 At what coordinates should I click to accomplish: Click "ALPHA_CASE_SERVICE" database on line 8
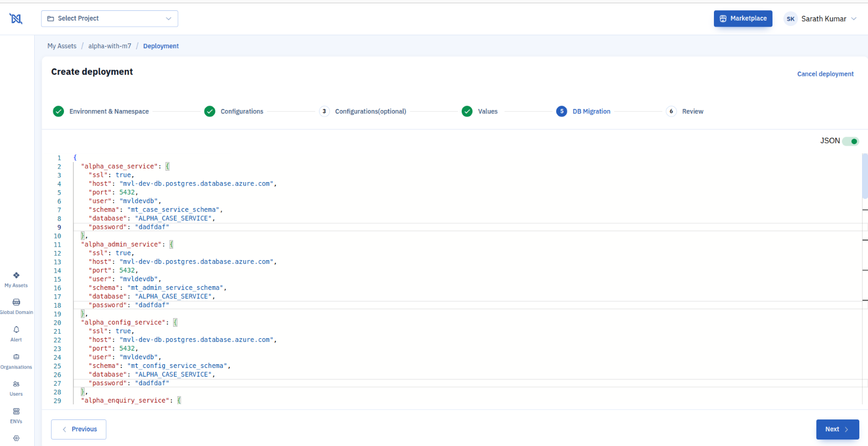click(173, 218)
